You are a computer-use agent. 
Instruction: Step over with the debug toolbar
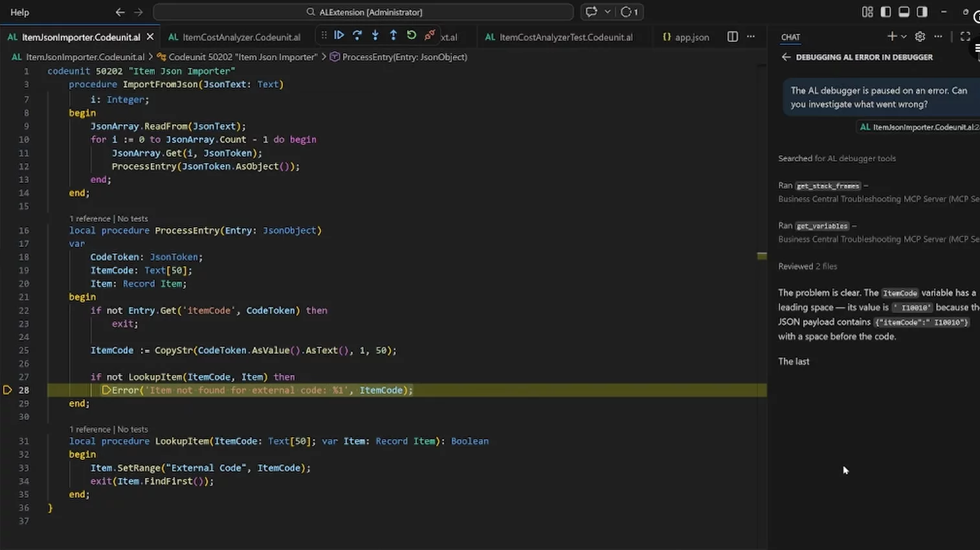pos(357,36)
